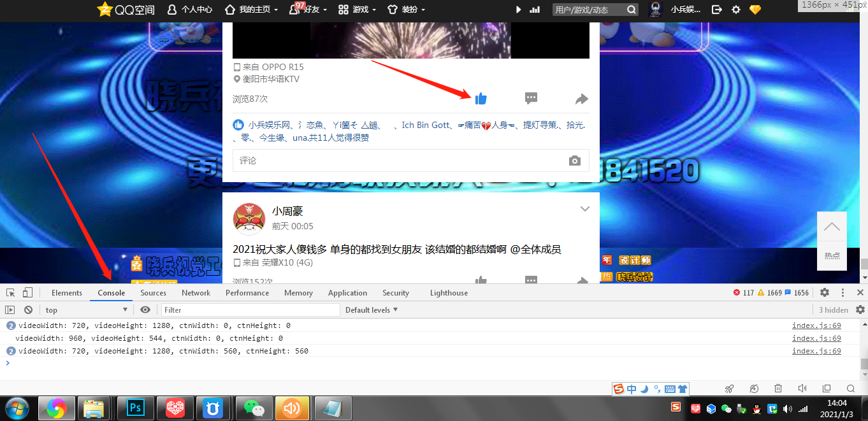Open the Network tab
Image resolution: width=868 pixels, height=421 pixels.
pos(196,293)
